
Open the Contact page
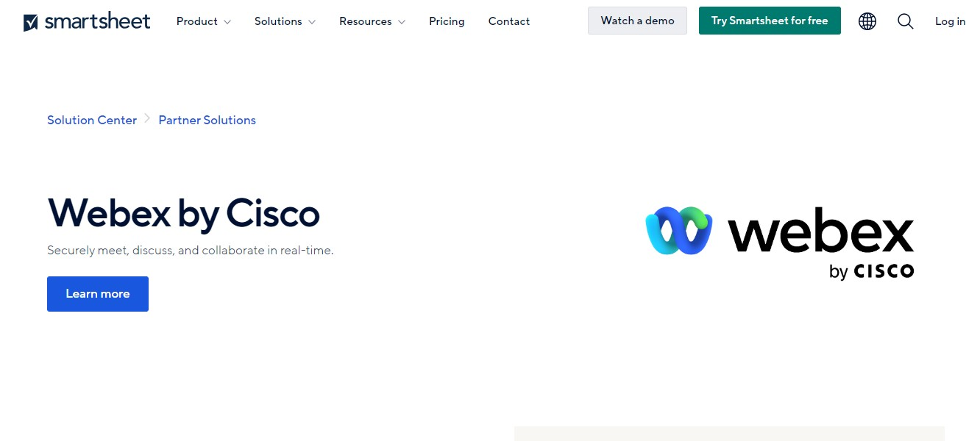click(509, 21)
